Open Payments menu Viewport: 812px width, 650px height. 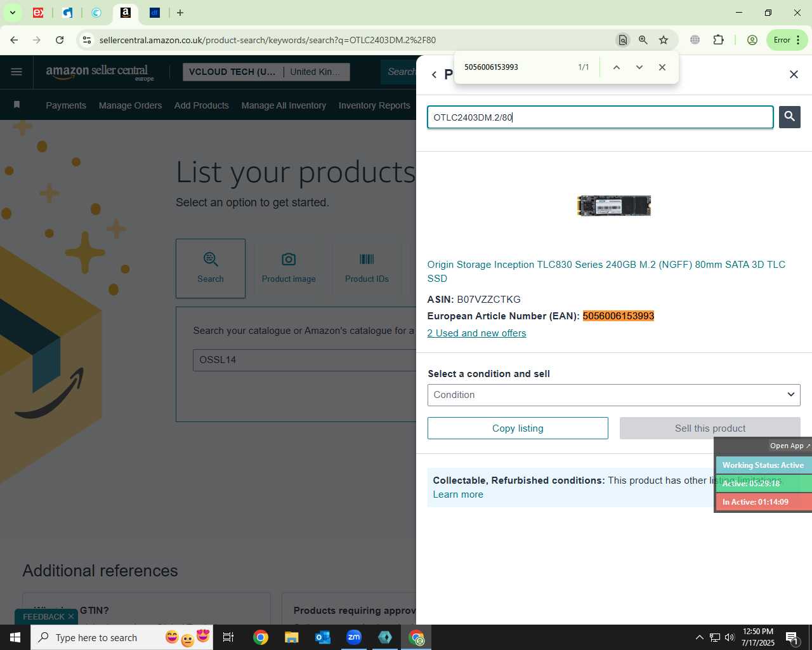pos(66,105)
